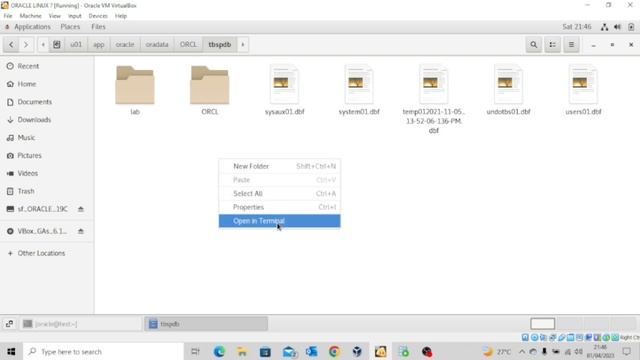Viewport: 640px width, 360px height.
Task: Open u01 in the path bar
Action: point(76,44)
